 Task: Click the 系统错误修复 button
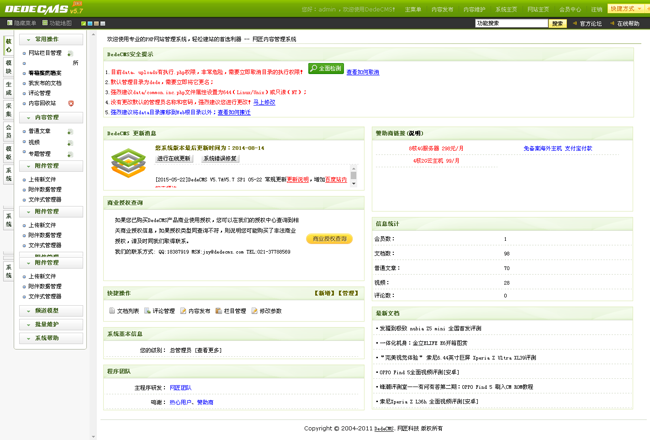tap(220, 158)
